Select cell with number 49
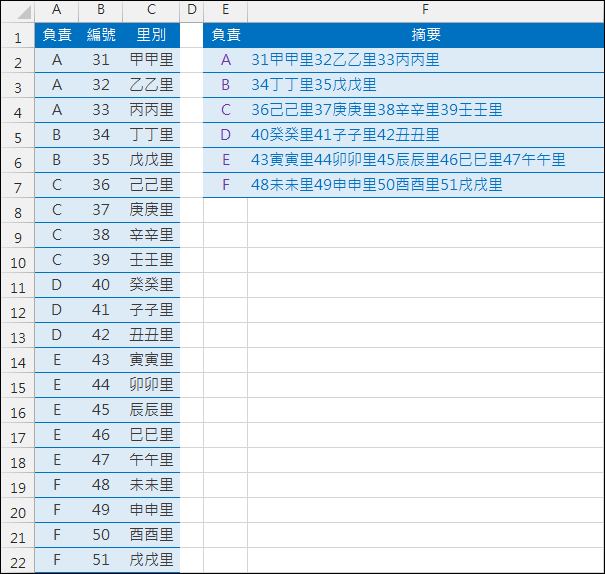This screenshot has height=574, width=605. click(101, 510)
